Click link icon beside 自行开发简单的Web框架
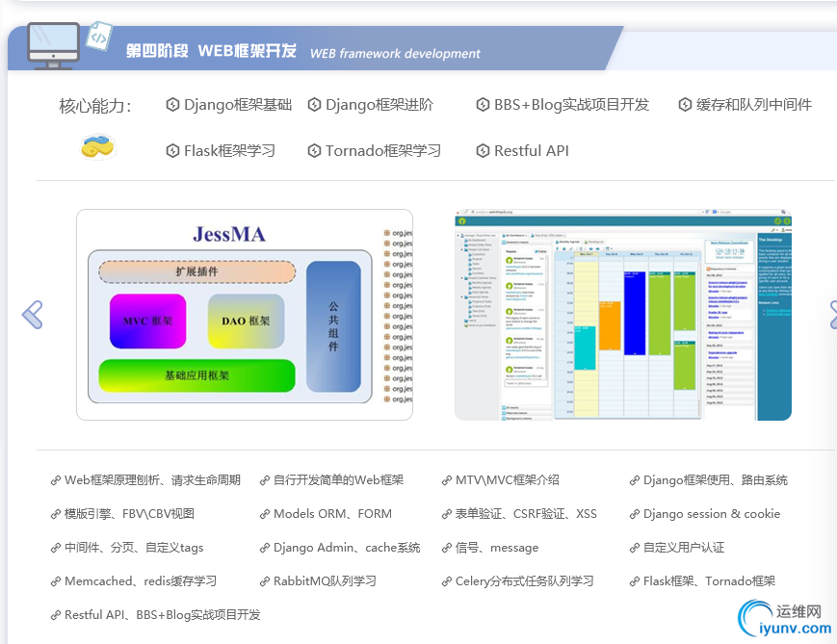Screen dimensions: 837x644 coord(264,480)
